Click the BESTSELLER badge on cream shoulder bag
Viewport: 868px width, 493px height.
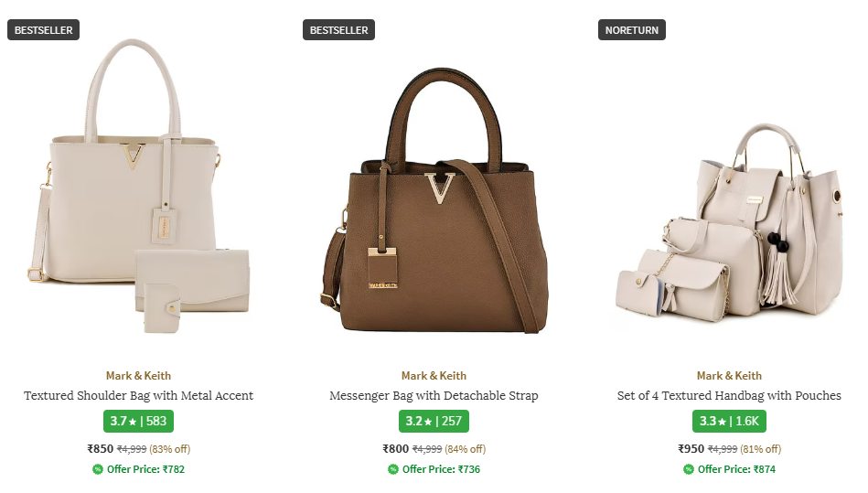(43, 30)
